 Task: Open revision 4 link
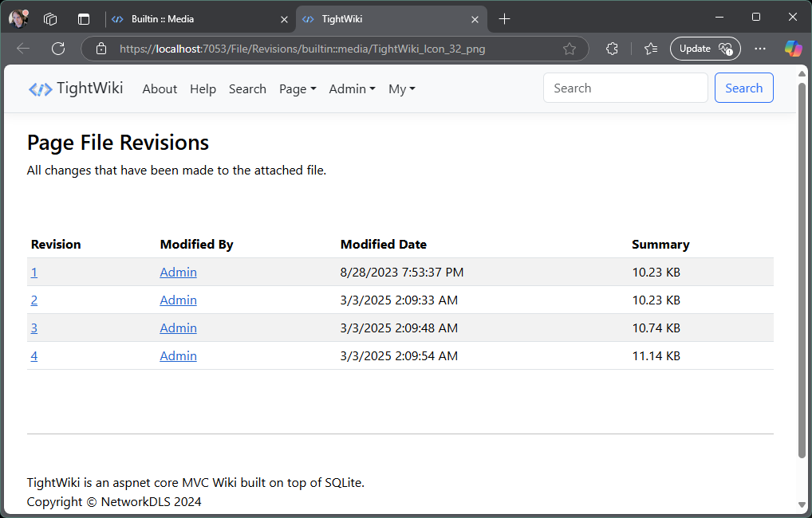coord(34,356)
